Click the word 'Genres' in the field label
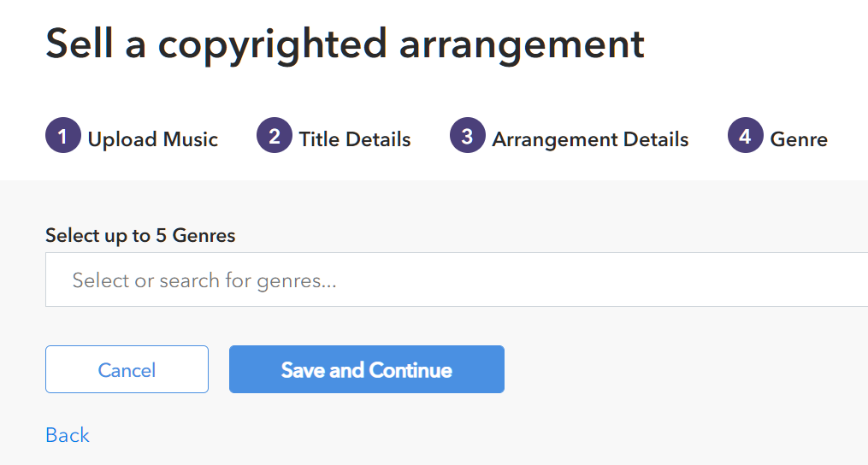Screen dimensions: 868x465 (204, 235)
